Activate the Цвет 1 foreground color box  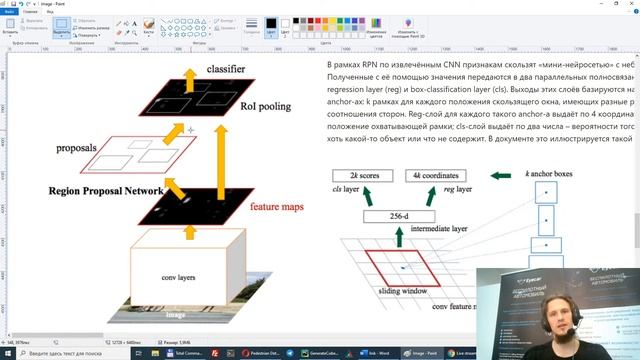pos(271,27)
